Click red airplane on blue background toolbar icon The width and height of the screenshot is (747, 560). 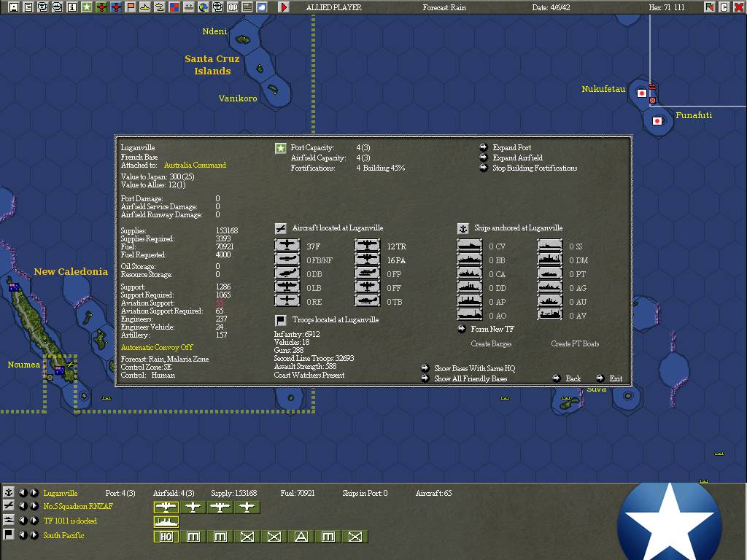[116, 7]
